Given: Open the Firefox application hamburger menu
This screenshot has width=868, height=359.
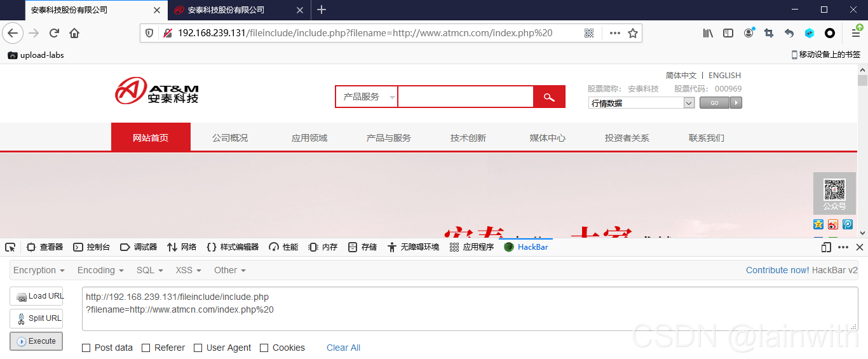Looking at the screenshot, I should (856, 33).
